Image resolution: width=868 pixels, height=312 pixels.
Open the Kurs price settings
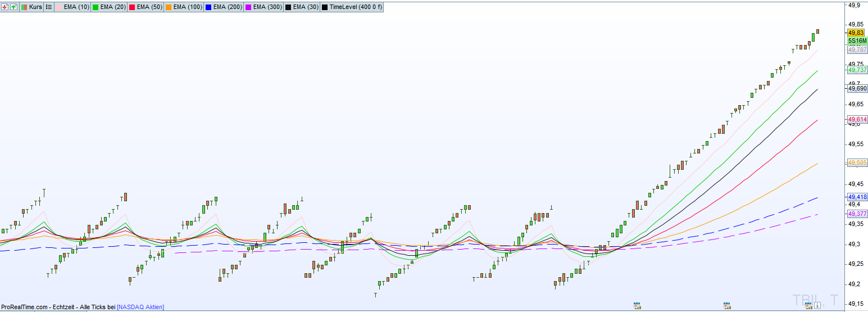coord(32,7)
